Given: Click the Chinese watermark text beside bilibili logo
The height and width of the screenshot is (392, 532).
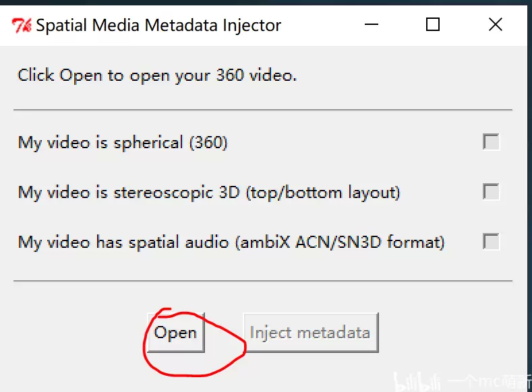Looking at the screenshot, I should tap(490, 382).
